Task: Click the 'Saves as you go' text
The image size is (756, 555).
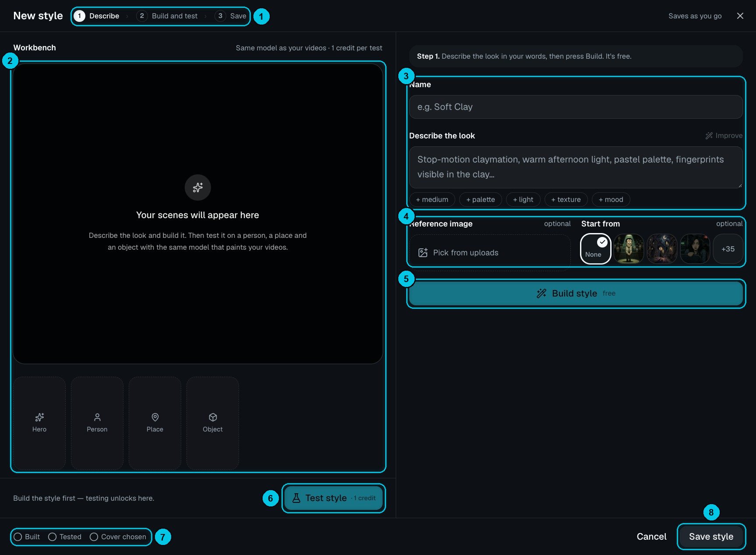Action: [695, 16]
